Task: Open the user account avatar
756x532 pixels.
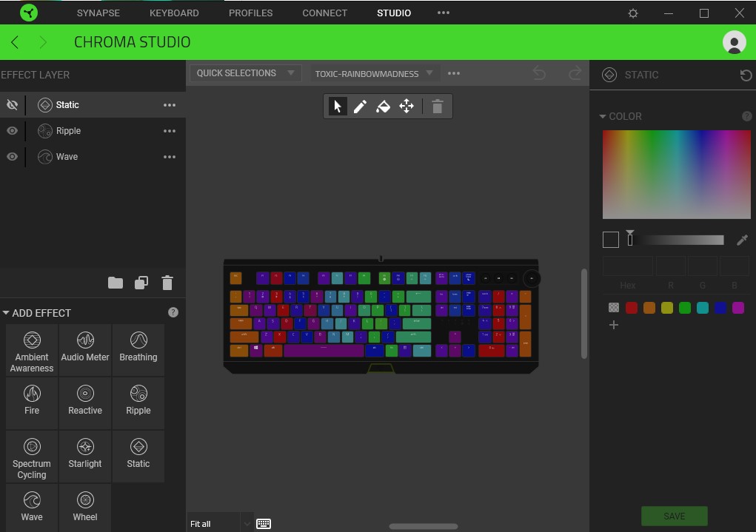Action: [x=735, y=42]
